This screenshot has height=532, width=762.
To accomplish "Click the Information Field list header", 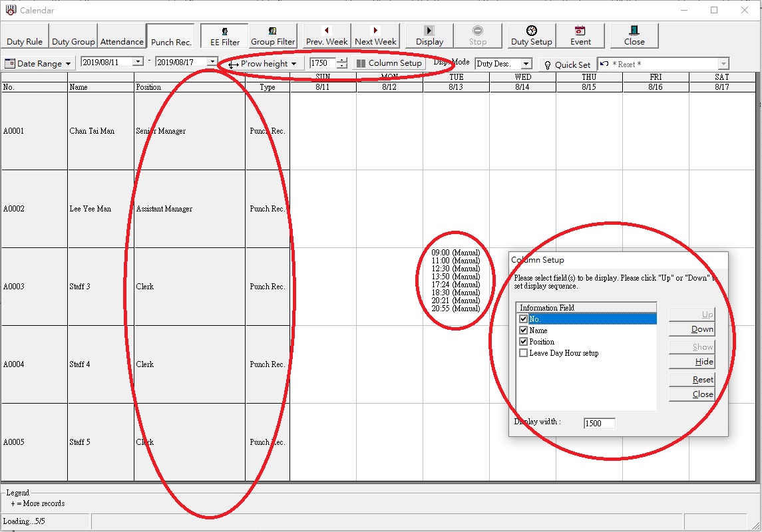I will click(x=586, y=308).
